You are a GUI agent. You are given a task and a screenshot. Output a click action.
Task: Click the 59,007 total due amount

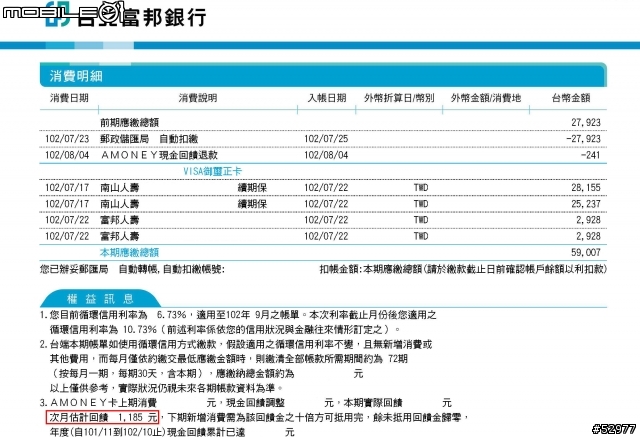(586, 253)
